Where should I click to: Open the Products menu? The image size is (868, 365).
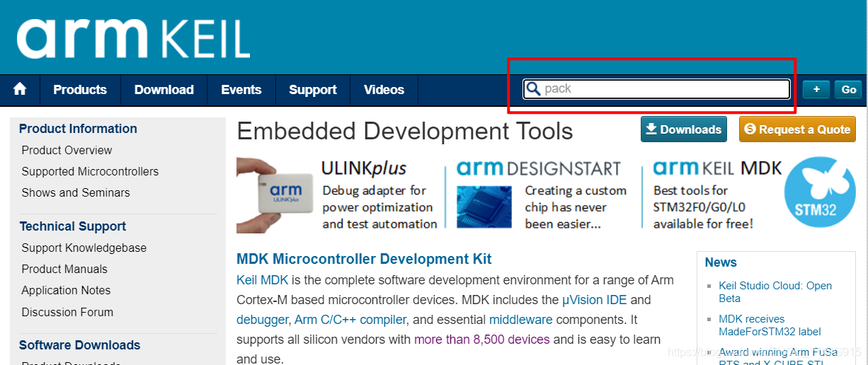80,90
